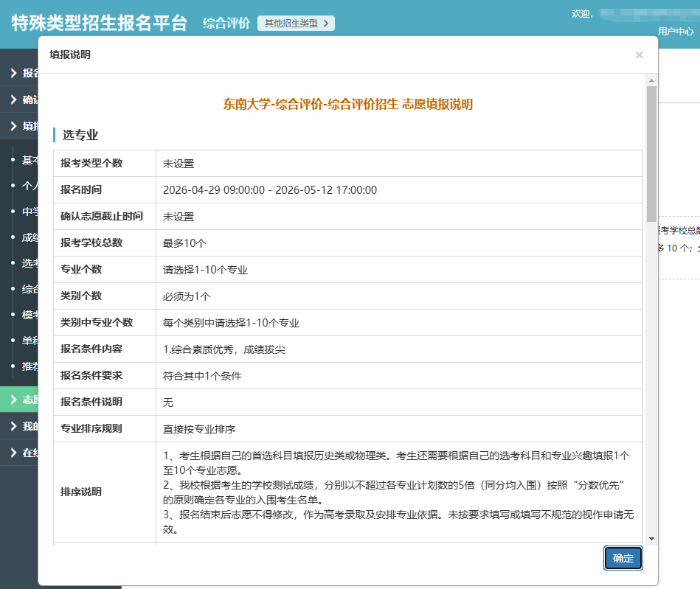Click the scrollbar down arrow in dialog

click(x=652, y=539)
